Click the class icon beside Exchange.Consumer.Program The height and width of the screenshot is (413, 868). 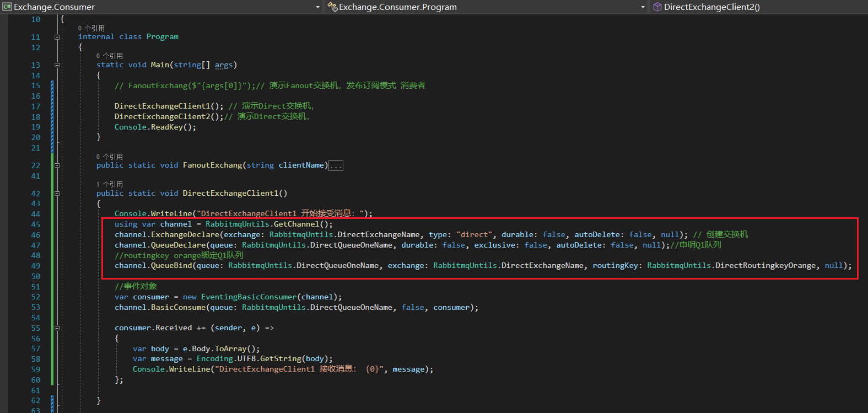[x=332, y=7]
